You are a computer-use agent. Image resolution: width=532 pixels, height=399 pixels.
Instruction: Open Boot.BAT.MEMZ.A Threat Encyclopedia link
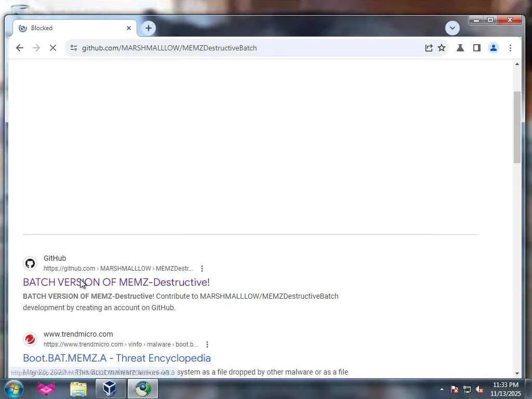[117, 358]
